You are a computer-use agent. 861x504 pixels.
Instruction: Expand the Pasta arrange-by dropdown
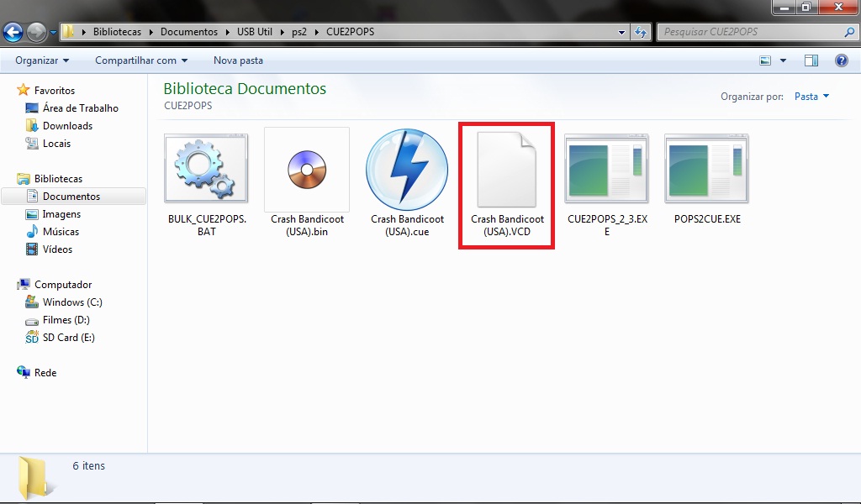(x=811, y=97)
